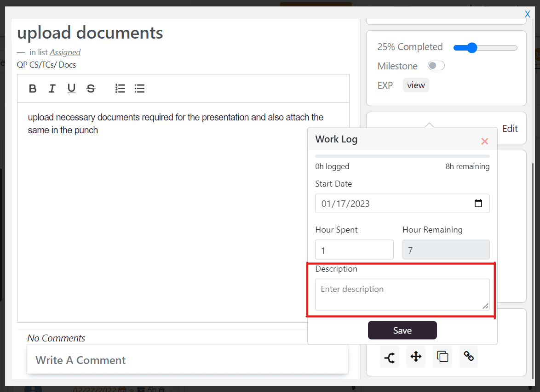Open the Assigned list link

click(65, 52)
